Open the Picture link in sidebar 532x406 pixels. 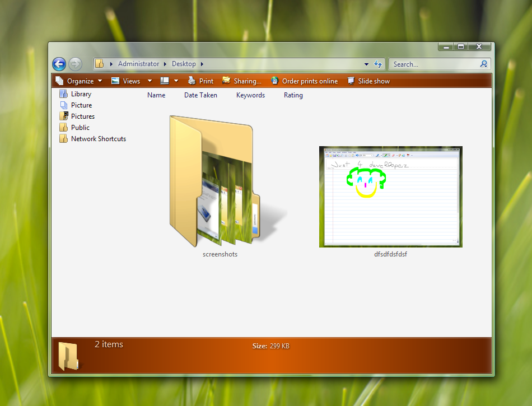(x=81, y=105)
